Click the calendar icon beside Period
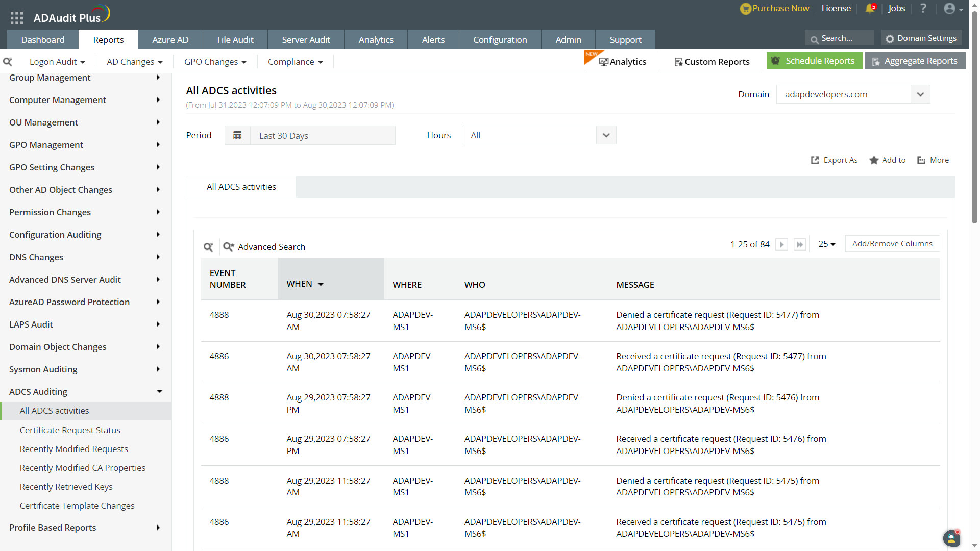The height and width of the screenshot is (551, 980). pyautogui.click(x=237, y=135)
